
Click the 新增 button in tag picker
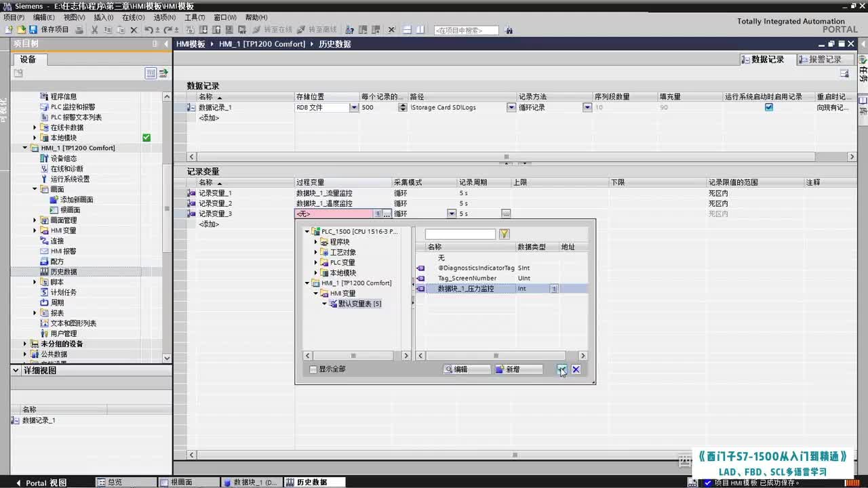[518, 369]
